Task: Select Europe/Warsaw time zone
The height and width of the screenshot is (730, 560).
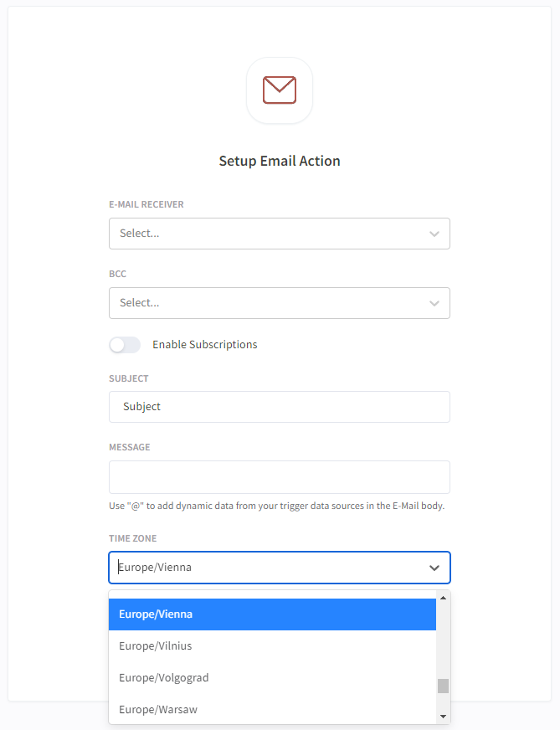Action: pyautogui.click(x=272, y=709)
